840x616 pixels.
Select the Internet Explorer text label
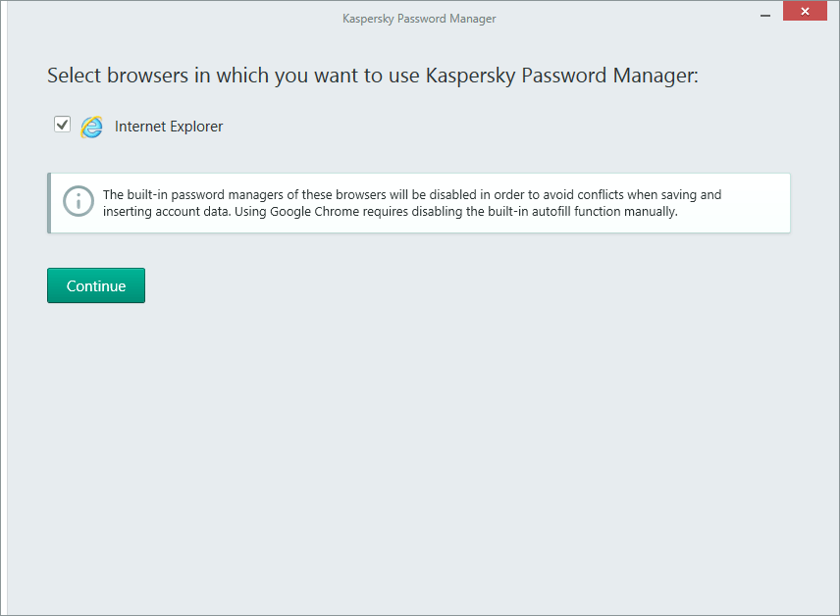169,127
